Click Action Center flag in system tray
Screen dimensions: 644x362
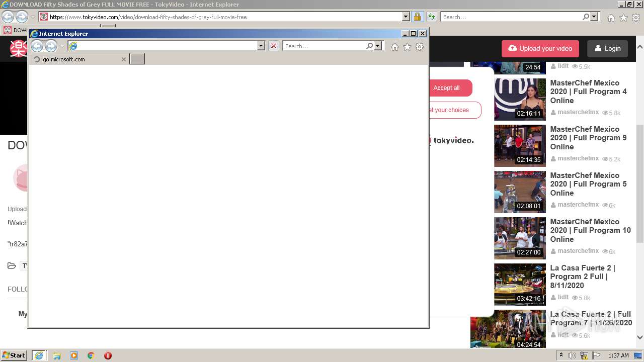coord(596,355)
